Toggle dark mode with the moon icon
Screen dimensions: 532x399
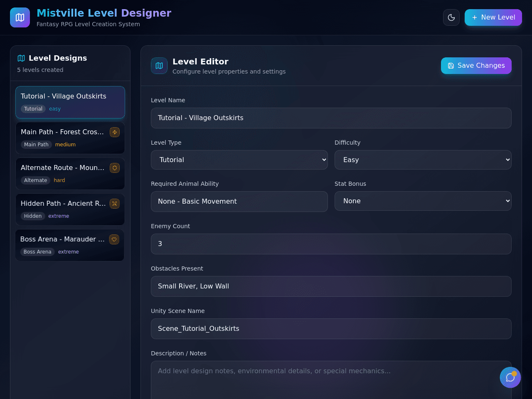click(451, 17)
